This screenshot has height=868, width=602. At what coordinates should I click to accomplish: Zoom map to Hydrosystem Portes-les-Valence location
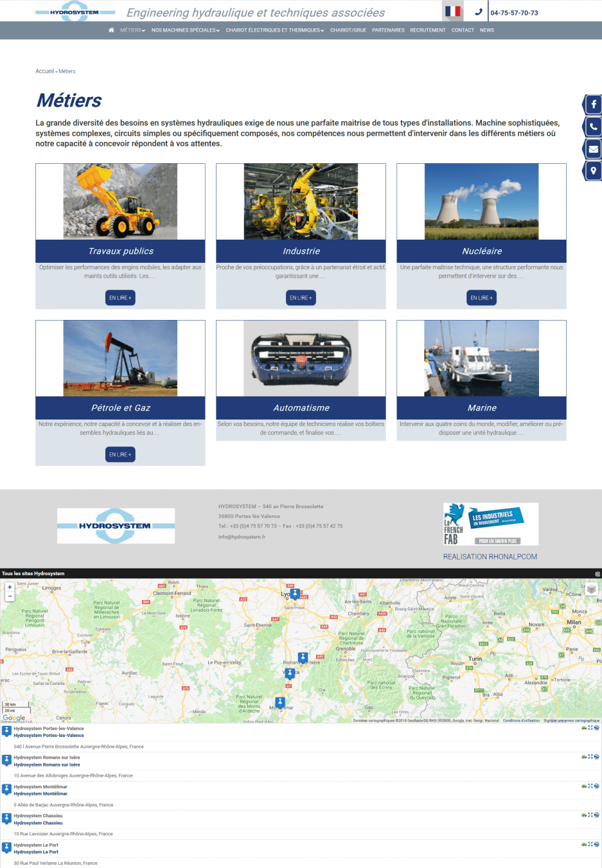[x=590, y=728]
